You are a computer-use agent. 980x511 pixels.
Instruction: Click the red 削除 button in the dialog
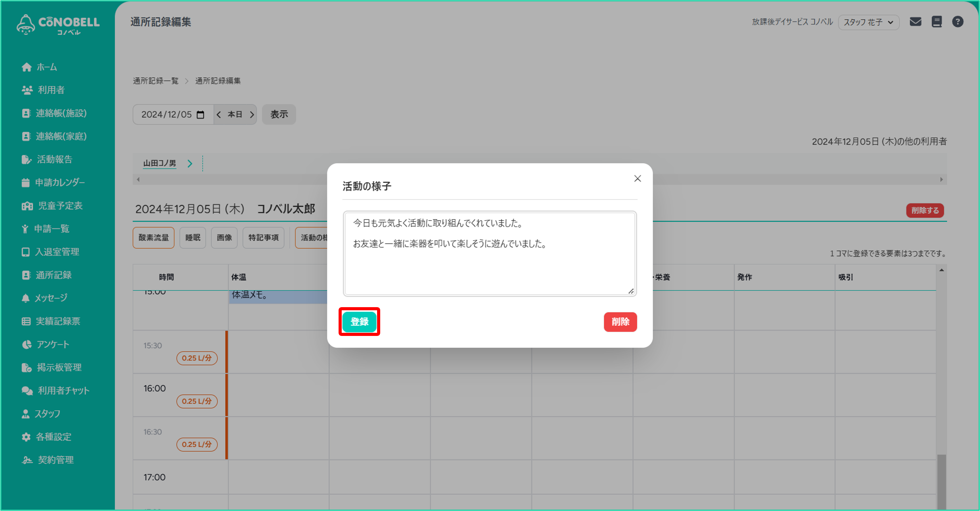tap(620, 322)
